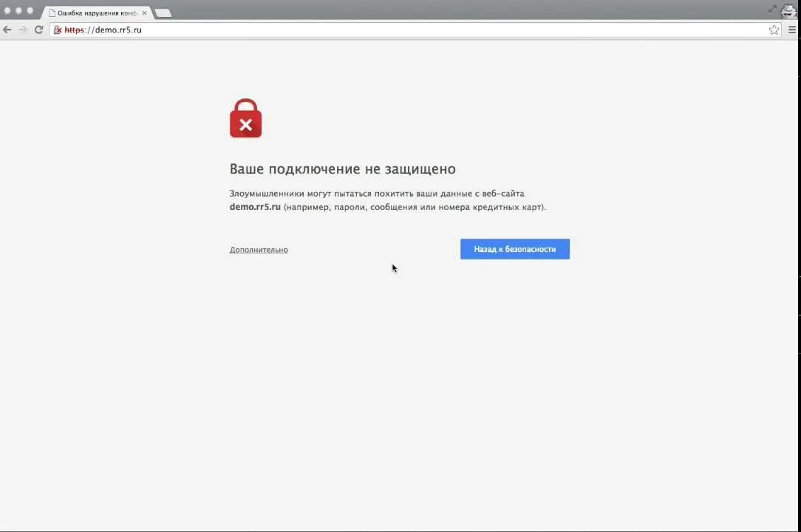The width and height of the screenshot is (801, 532).
Task: Click the 'Назад к безопасности' button
Action: (515, 249)
